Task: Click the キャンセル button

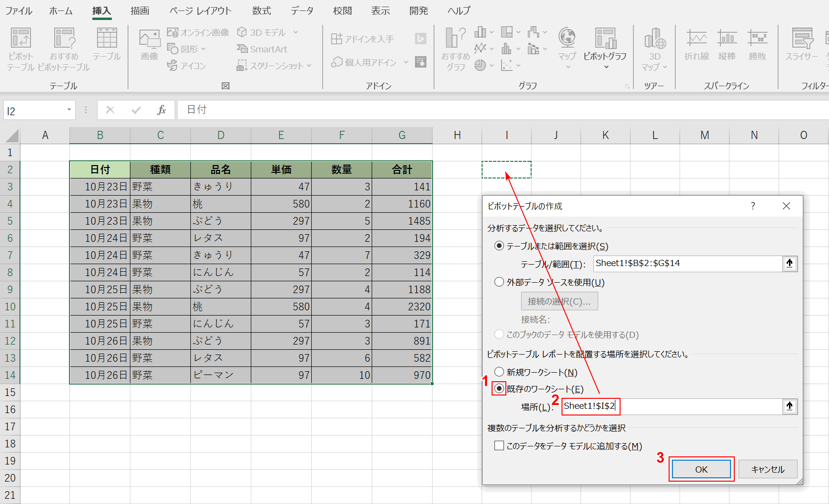Action: (x=768, y=469)
